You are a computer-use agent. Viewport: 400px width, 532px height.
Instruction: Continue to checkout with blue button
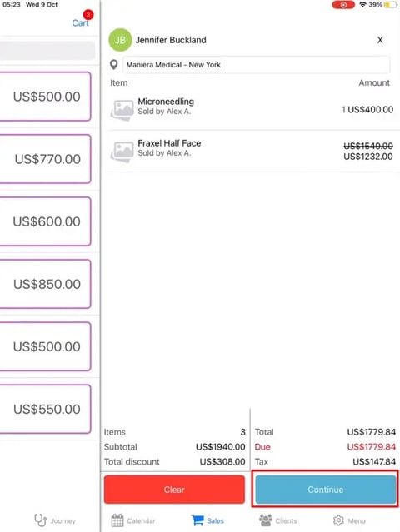pyautogui.click(x=326, y=490)
